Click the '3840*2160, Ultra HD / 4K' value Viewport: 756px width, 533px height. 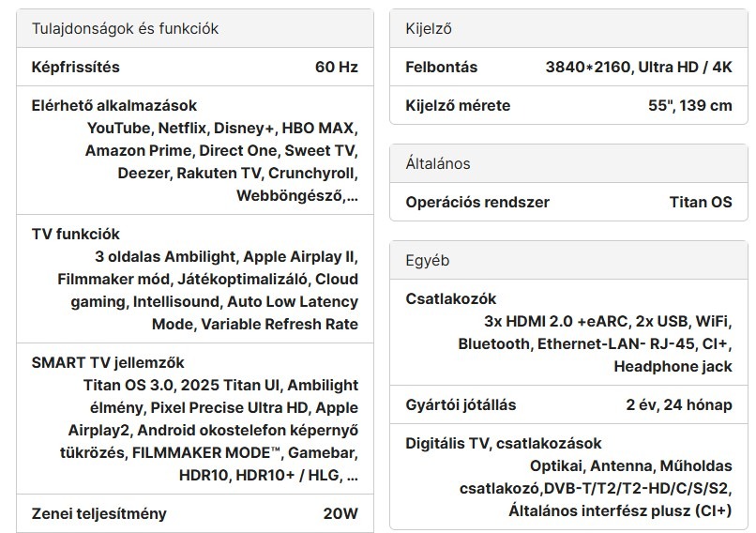pos(638,68)
